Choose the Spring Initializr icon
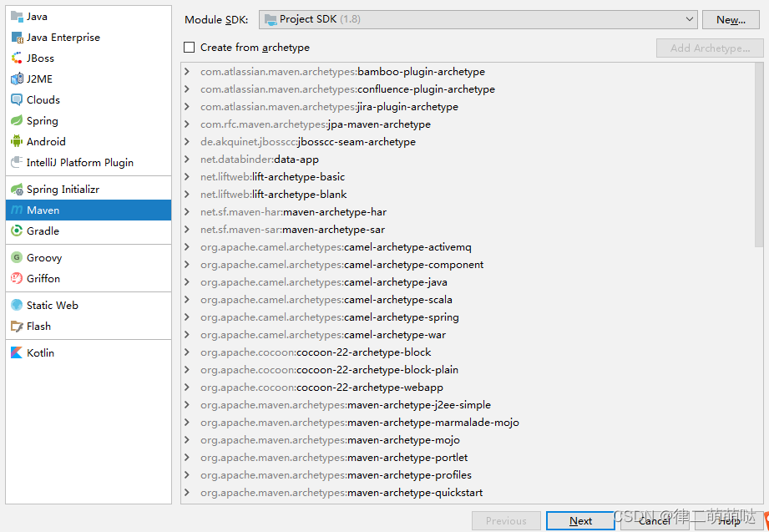 tap(17, 189)
